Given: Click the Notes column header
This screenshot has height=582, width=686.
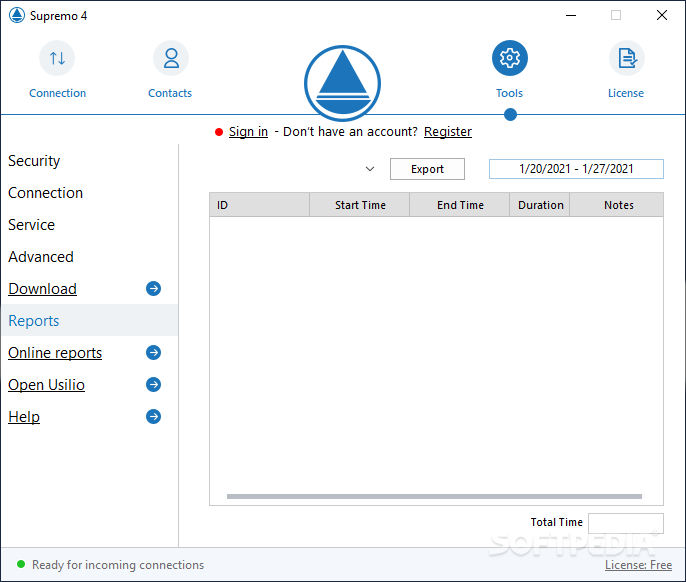Looking at the screenshot, I should (x=617, y=205).
